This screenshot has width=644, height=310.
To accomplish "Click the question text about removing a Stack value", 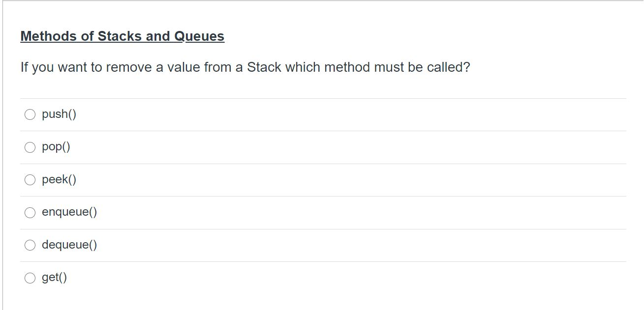I will (x=245, y=67).
